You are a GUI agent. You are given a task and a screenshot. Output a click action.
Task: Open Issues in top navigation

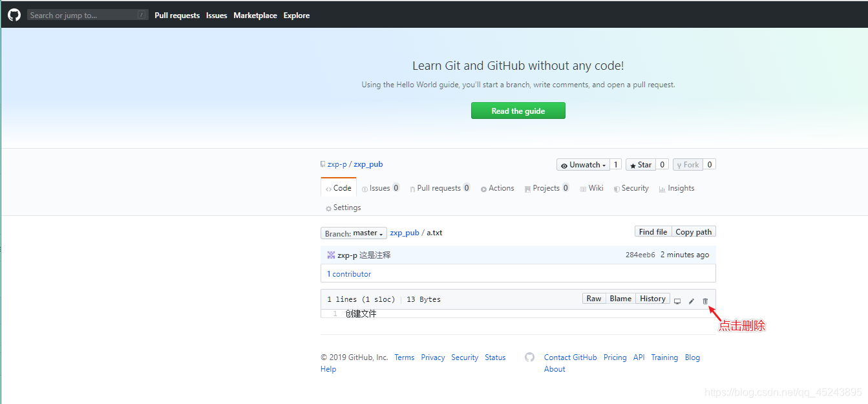[217, 16]
